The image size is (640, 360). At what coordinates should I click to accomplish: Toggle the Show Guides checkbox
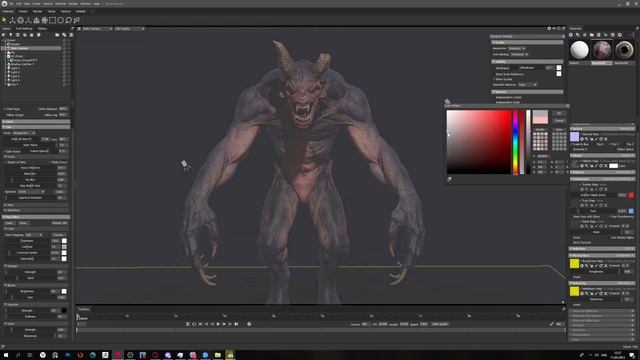pyautogui.click(x=494, y=79)
